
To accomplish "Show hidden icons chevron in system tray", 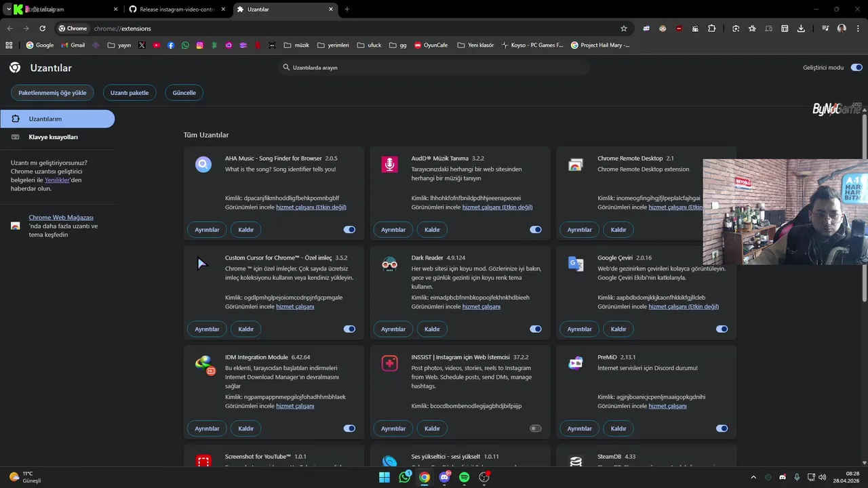I will pyautogui.click(x=752, y=477).
